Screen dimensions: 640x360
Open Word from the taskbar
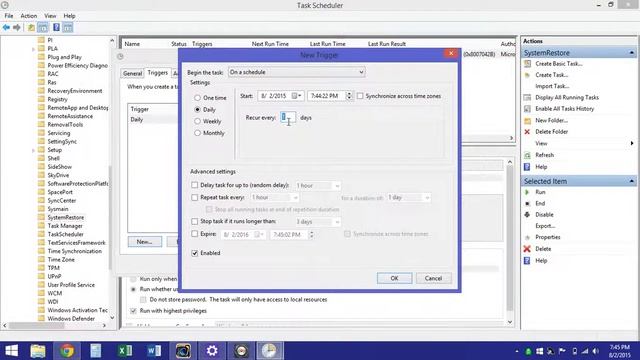tap(153, 351)
